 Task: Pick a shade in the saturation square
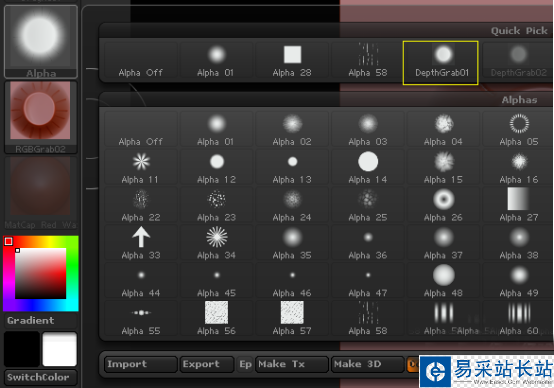(x=40, y=273)
